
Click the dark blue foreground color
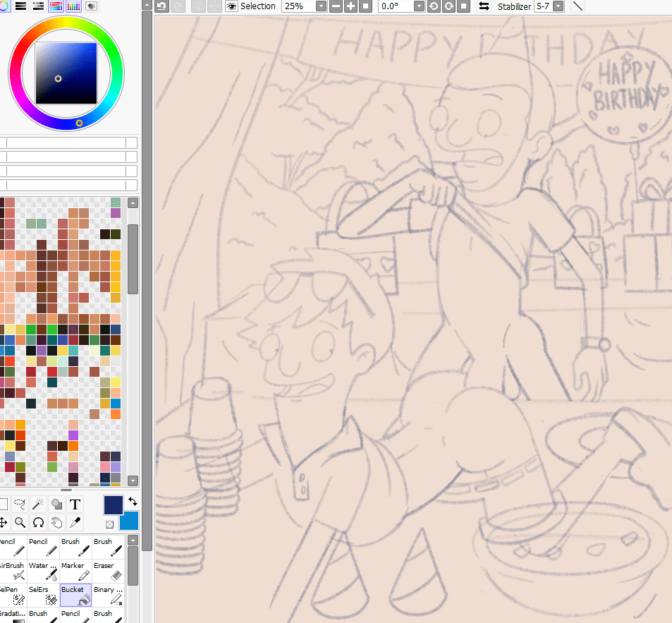pos(113,504)
